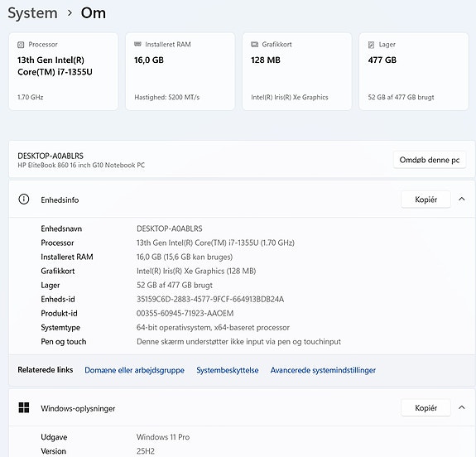Rename PC with Omdøb denne pc
476x457 pixels.
(x=430, y=160)
